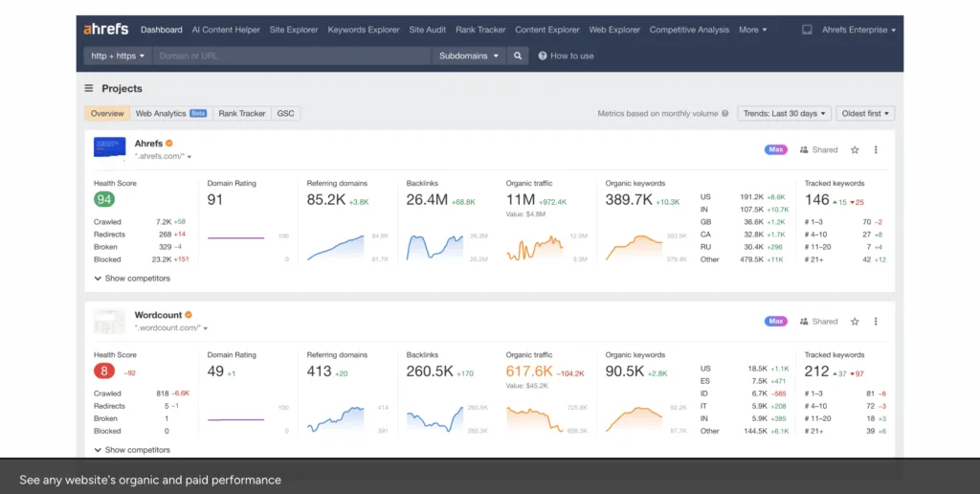Screen dimensions: 980x494
Task: Click the How to use link
Action: point(572,56)
